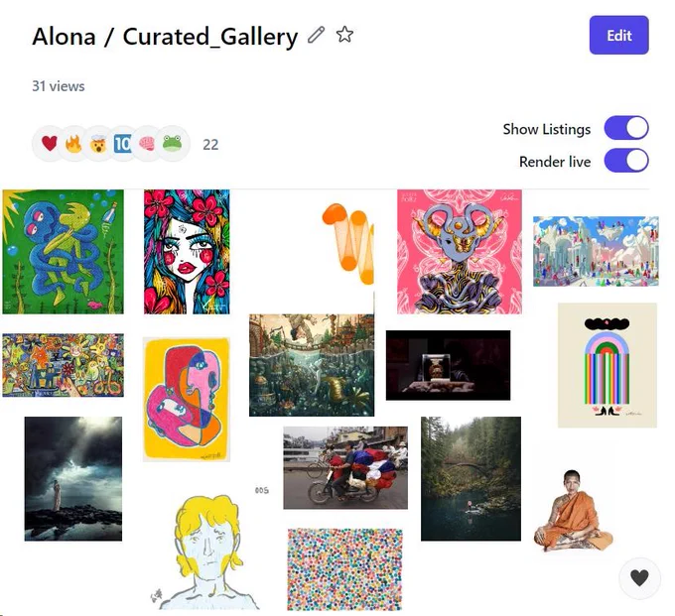Click the pencil rename icon beside gallery title

pos(316,35)
